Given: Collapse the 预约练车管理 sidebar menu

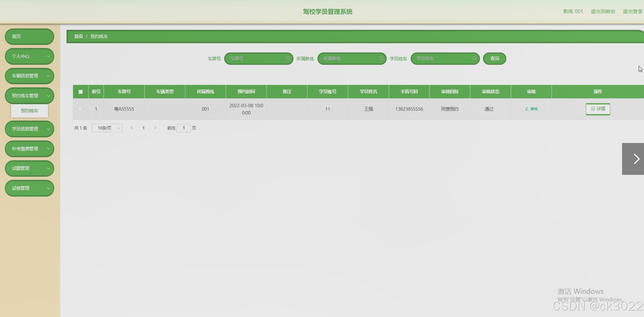Looking at the screenshot, I should [29, 96].
